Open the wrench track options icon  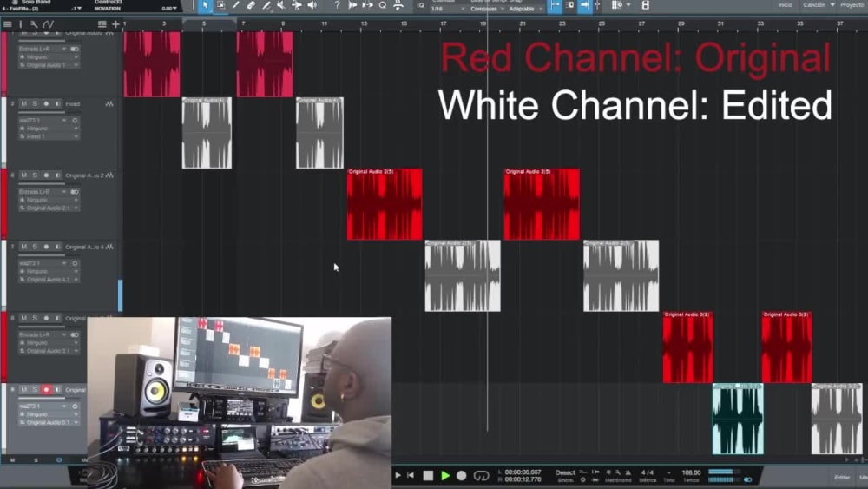(34, 24)
